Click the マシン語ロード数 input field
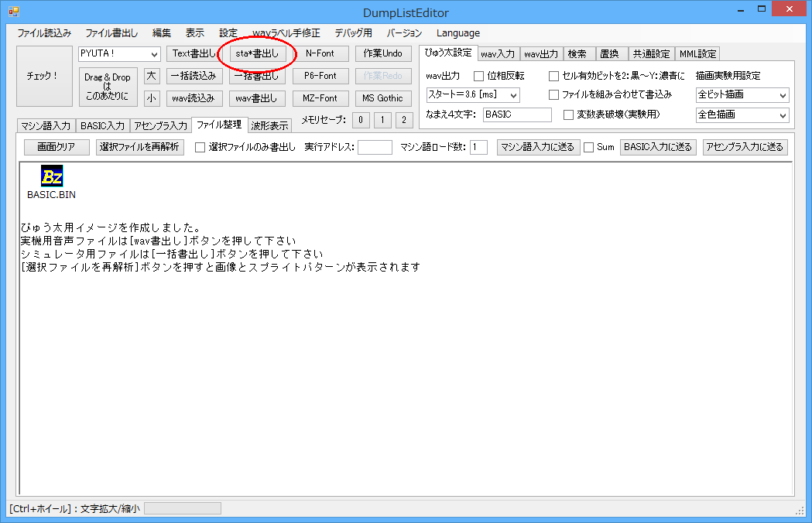The height and width of the screenshot is (523, 812). coord(478,147)
